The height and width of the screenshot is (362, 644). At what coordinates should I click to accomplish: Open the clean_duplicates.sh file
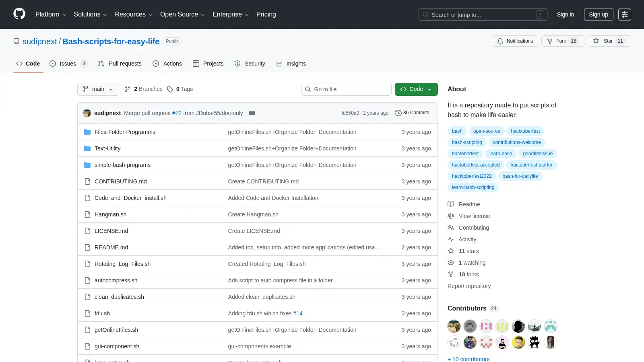pyautogui.click(x=119, y=297)
